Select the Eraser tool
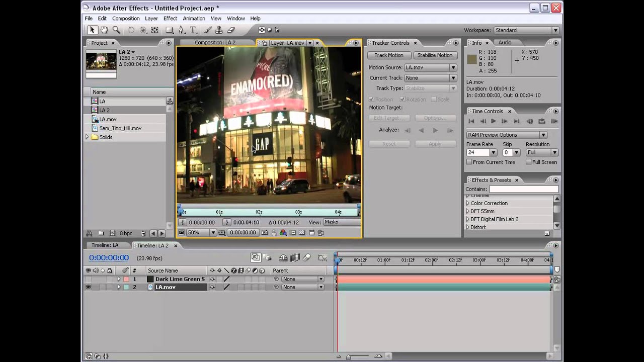Image resolution: width=644 pixels, height=362 pixels. point(231,30)
